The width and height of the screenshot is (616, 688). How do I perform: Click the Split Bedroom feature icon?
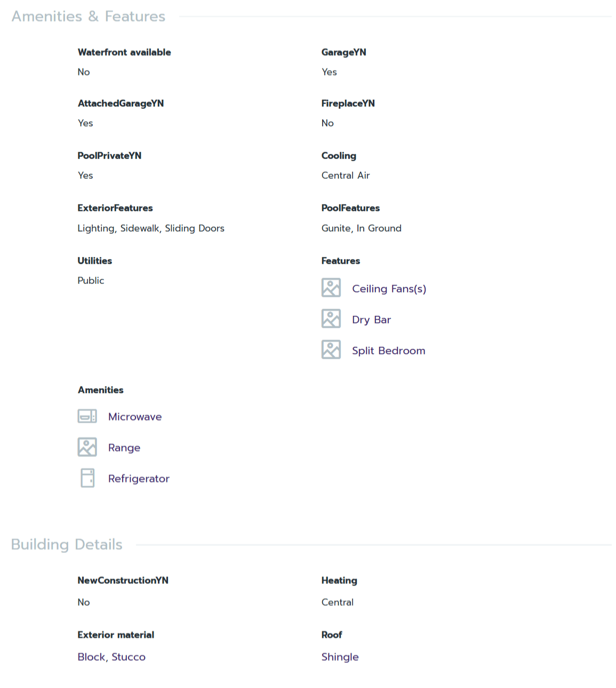331,350
